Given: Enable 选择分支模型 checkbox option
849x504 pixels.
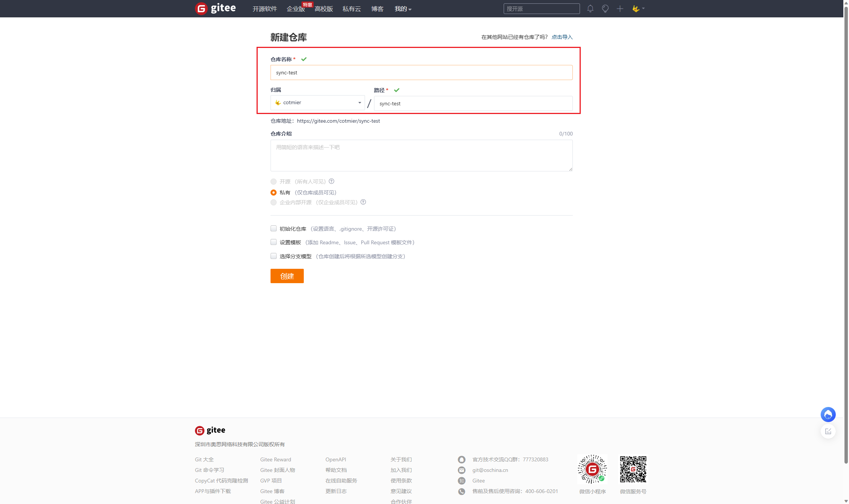Looking at the screenshot, I should [274, 256].
